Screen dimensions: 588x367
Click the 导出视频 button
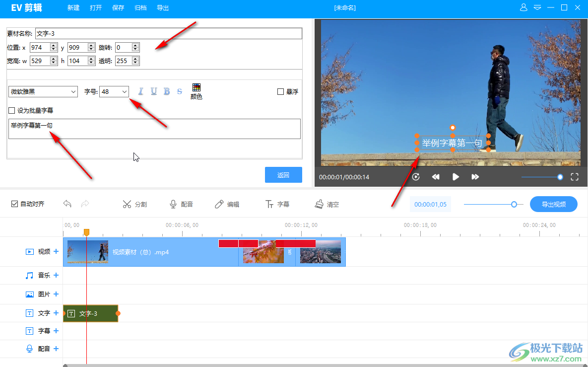click(x=553, y=204)
